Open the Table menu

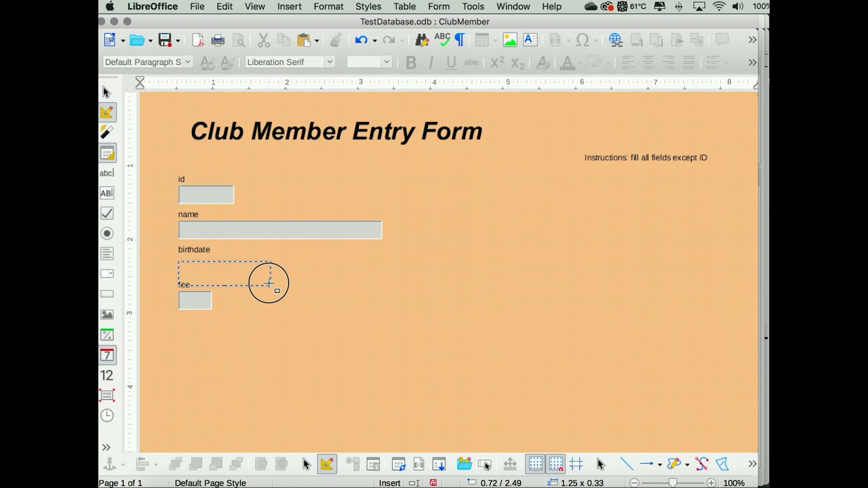405,6
